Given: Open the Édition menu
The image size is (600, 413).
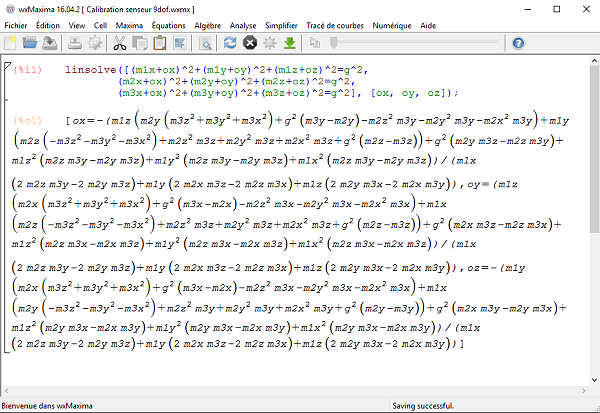Looking at the screenshot, I should click(x=48, y=26).
